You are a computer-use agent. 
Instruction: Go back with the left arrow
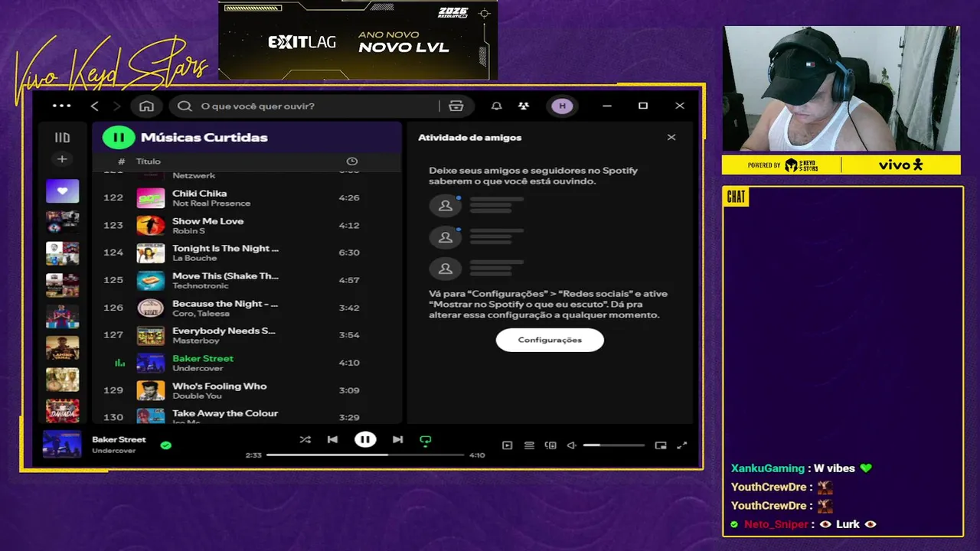point(95,106)
